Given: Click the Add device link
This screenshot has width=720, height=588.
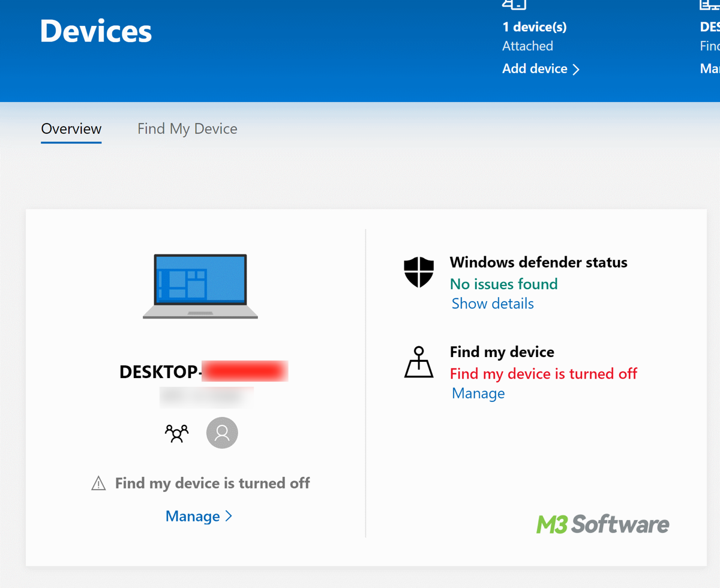Looking at the screenshot, I should pos(535,68).
